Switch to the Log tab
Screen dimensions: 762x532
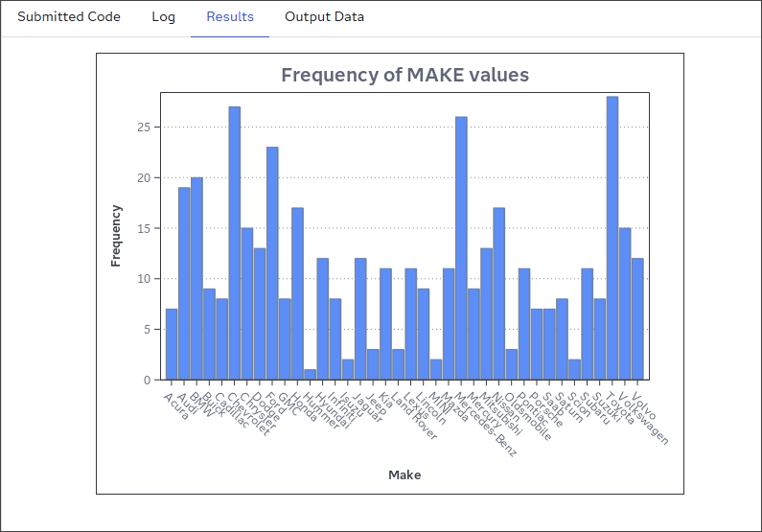tap(163, 16)
